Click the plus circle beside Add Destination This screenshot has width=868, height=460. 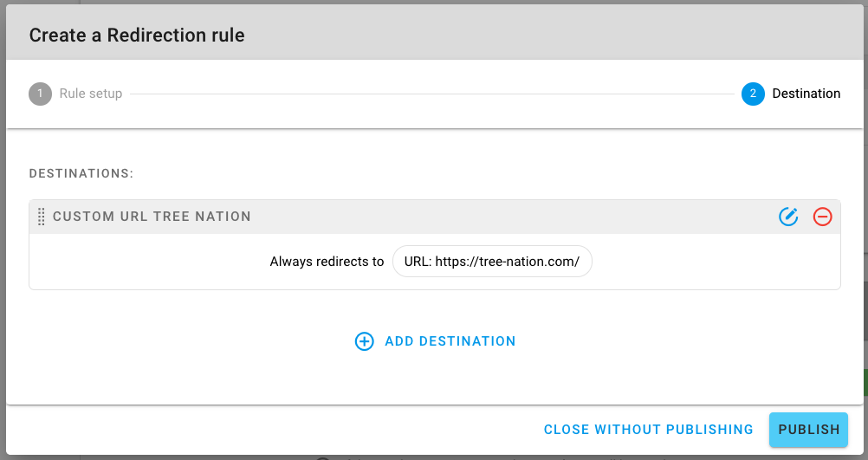(x=364, y=341)
